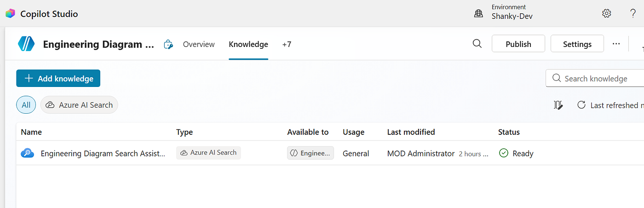Click the Copilot Studio title text
This screenshot has height=208, width=644.
[49, 14]
